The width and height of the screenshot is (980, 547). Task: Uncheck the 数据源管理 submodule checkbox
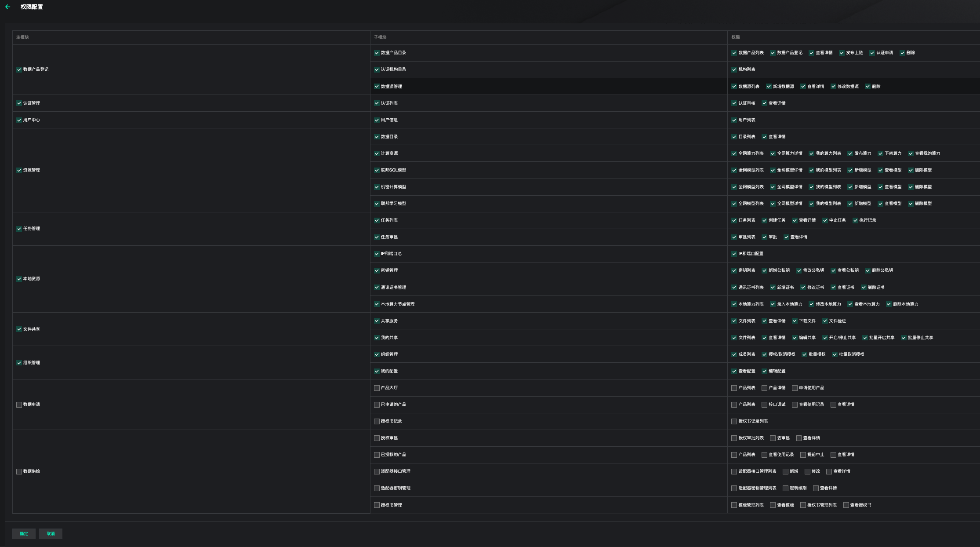[x=377, y=87]
